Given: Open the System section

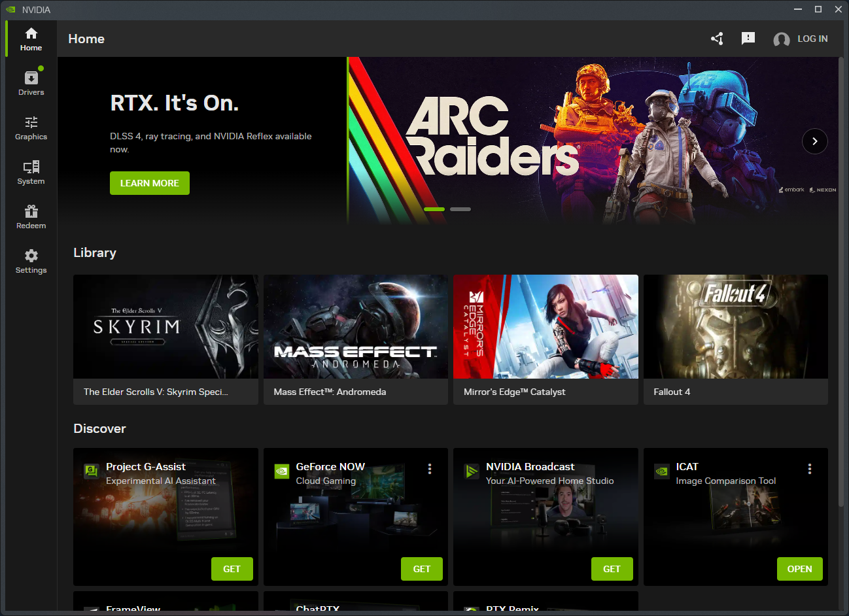Looking at the screenshot, I should (x=31, y=173).
